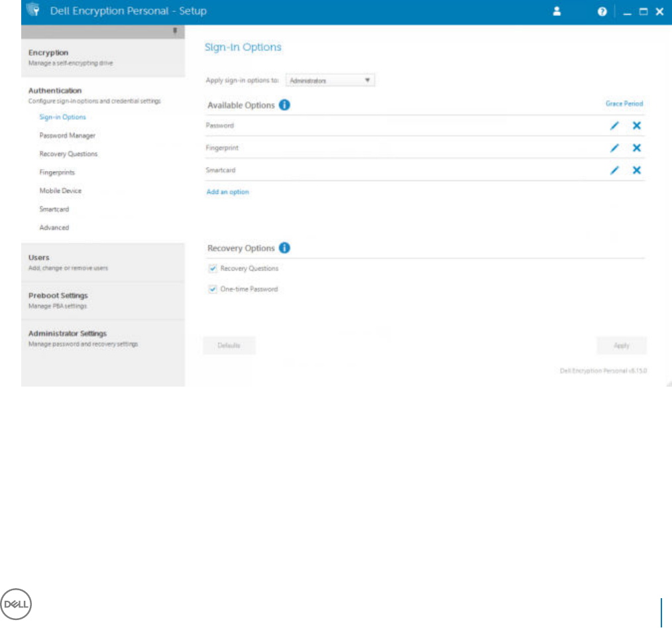Remove the Fingerprint sign-in option
This screenshot has height=628, width=672.
(636, 148)
